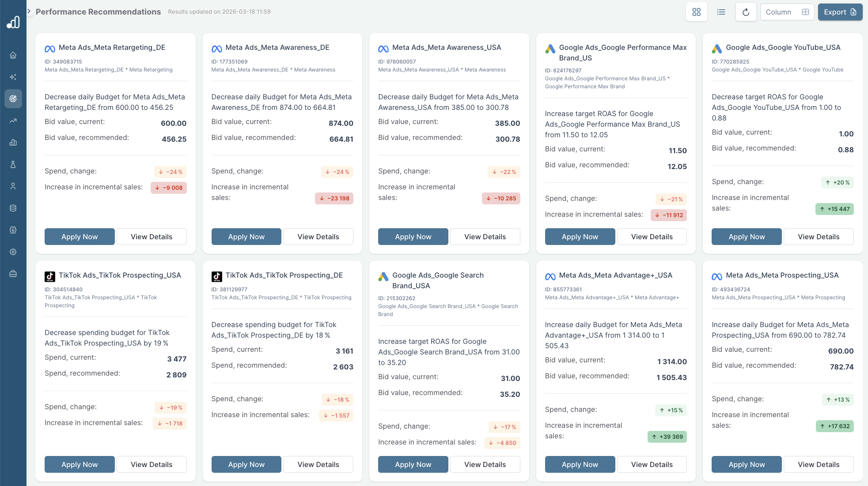Click the sparkles AI icon in sidebar
The height and width of the screenshot is (486, 868).
coord(13,77)
